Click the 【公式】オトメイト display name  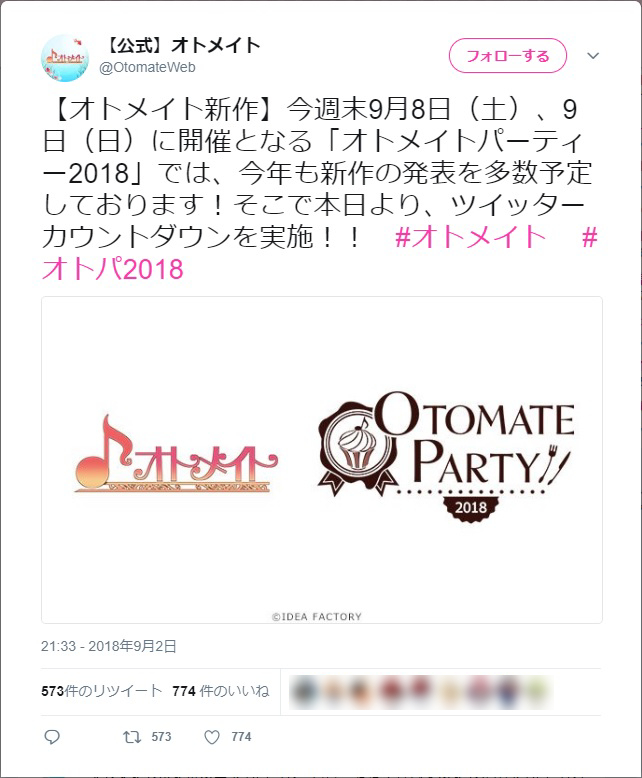[181, 46]
